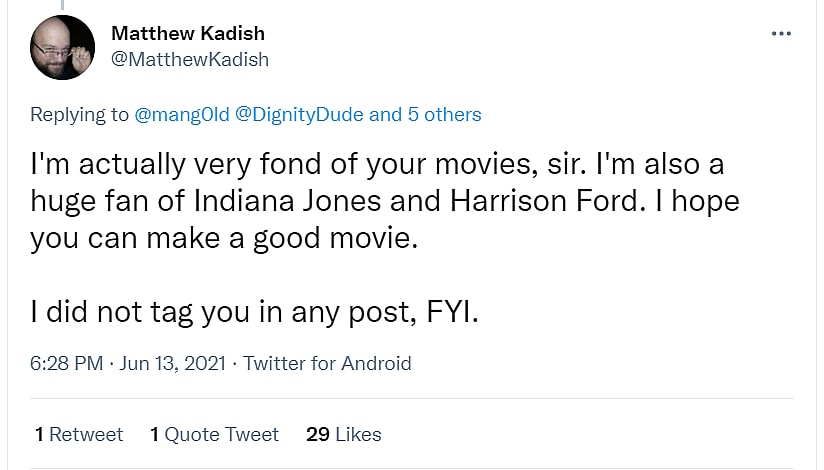Show the "and 5 others" reply recipients

point(425,114)
